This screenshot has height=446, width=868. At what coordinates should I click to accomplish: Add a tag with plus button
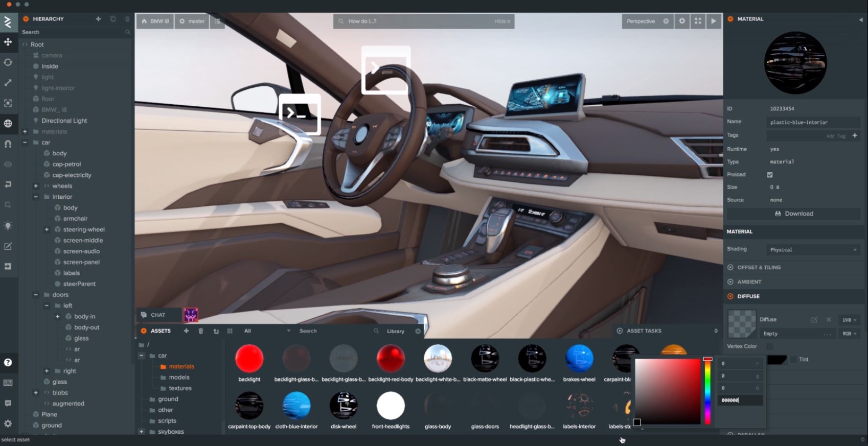click(855, 135)
